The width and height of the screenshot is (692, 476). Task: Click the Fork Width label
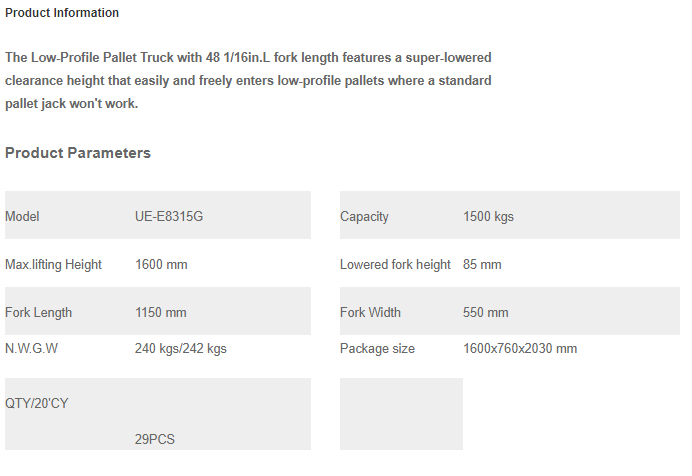click(370, 313)
